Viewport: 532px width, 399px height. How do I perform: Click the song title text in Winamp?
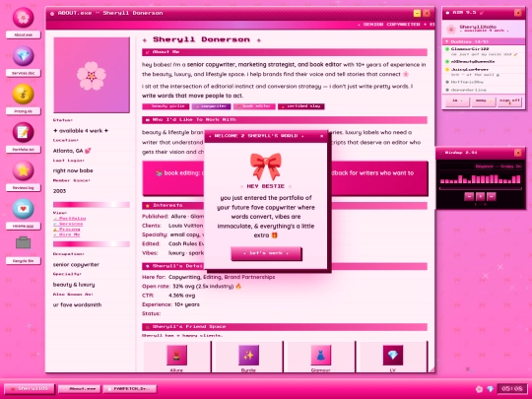(499, 166)
